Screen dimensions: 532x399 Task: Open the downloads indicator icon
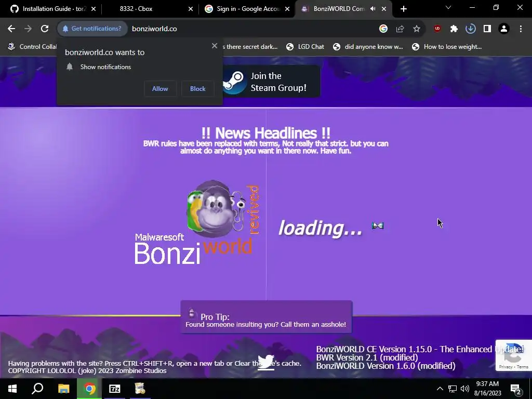(471, 29)
